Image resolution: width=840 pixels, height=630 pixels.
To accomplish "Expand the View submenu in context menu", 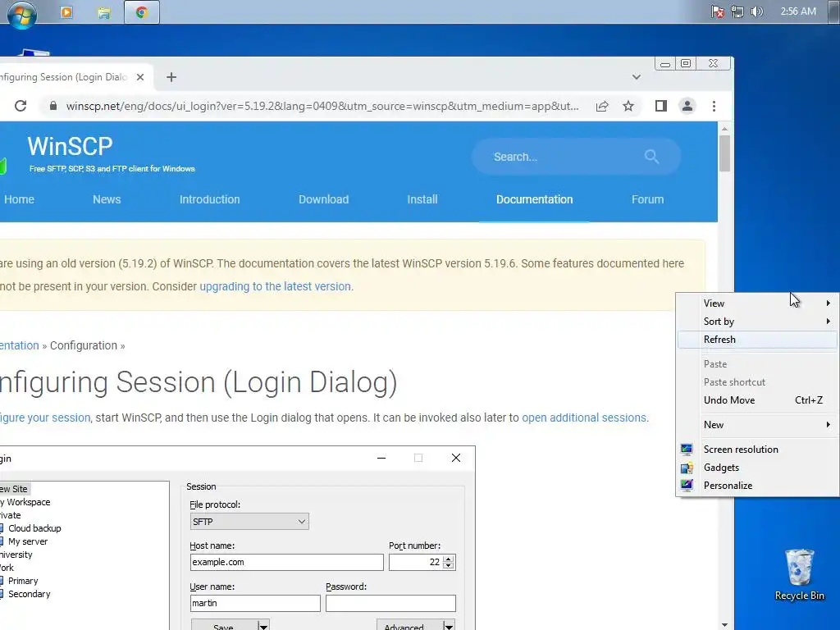I will coord(757,304).
